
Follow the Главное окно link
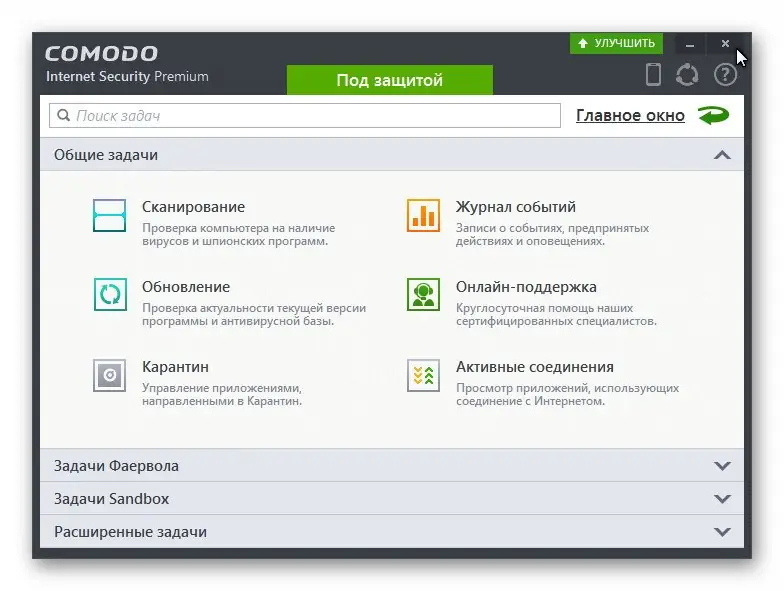coord(630,116)
